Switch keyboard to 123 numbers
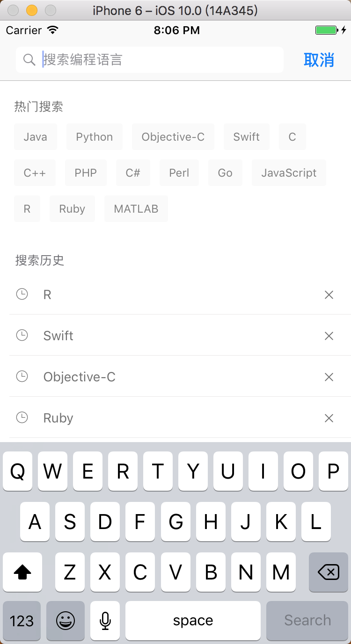The height and width of the screenshot is (644, 351). tap(22, 621)
